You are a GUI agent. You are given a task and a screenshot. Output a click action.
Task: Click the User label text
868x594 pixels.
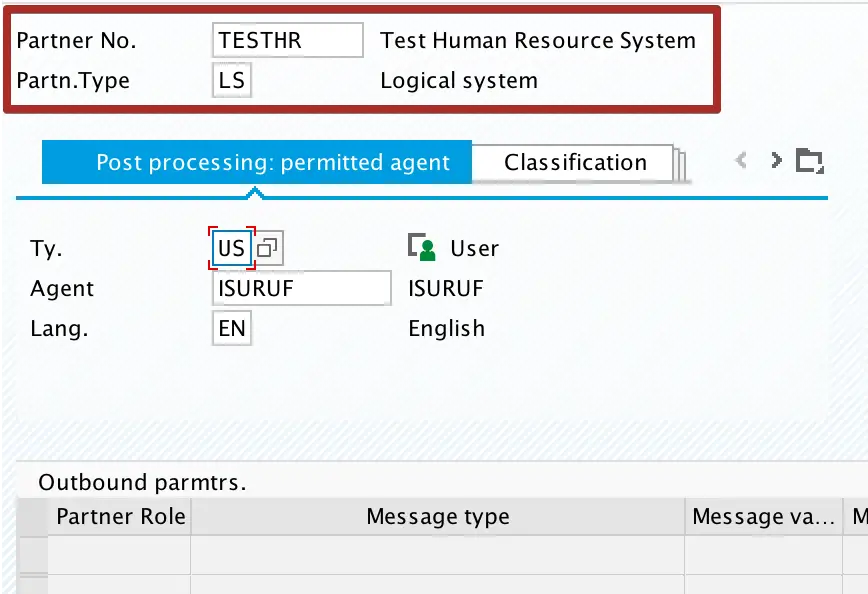[x=474, y=248]
